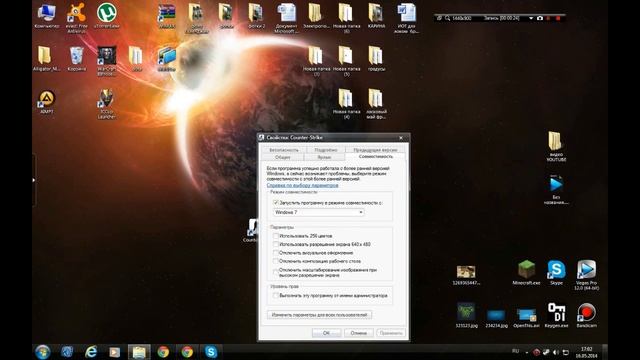Open the taskbar clock and date
The width and height of the screenshot is (640, 360).
tap(586, 352)
